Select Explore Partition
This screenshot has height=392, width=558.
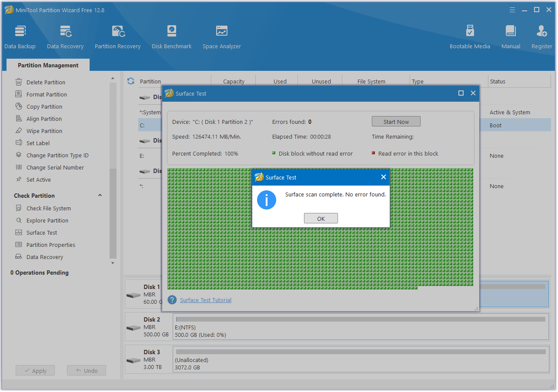[x=47, y=220]
